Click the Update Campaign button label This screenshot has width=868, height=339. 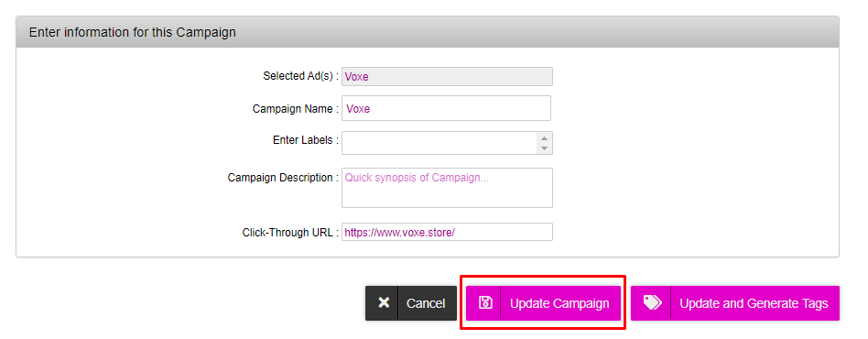559,303
